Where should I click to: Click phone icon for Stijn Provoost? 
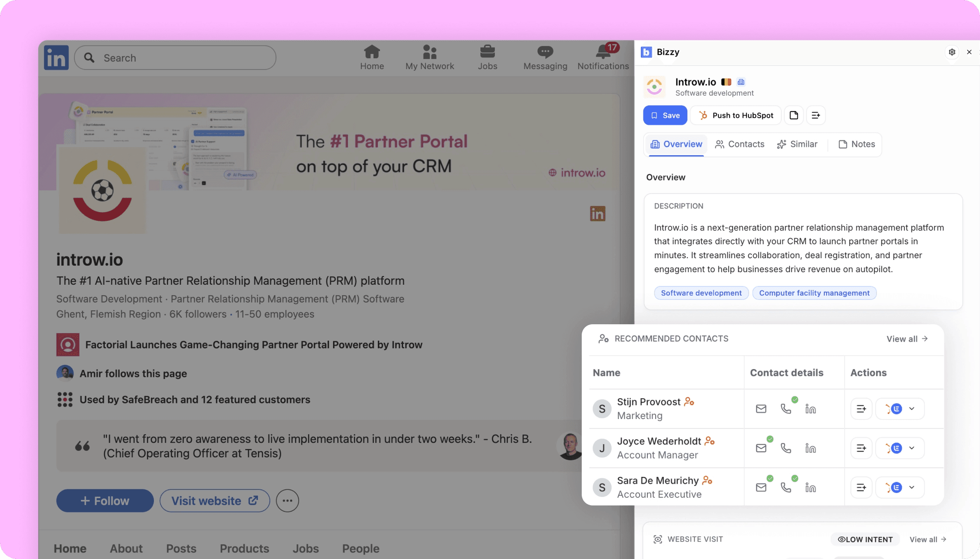pyautogui.click(x=786, y=409)
